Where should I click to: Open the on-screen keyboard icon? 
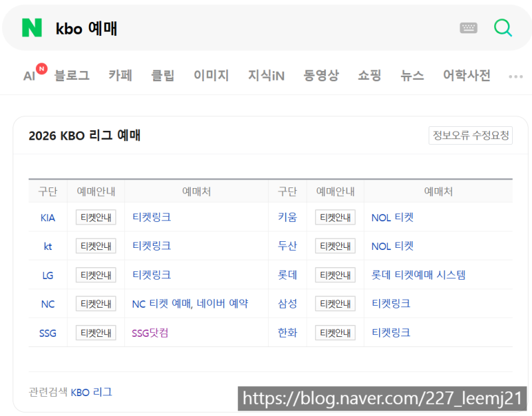(468, 28)
